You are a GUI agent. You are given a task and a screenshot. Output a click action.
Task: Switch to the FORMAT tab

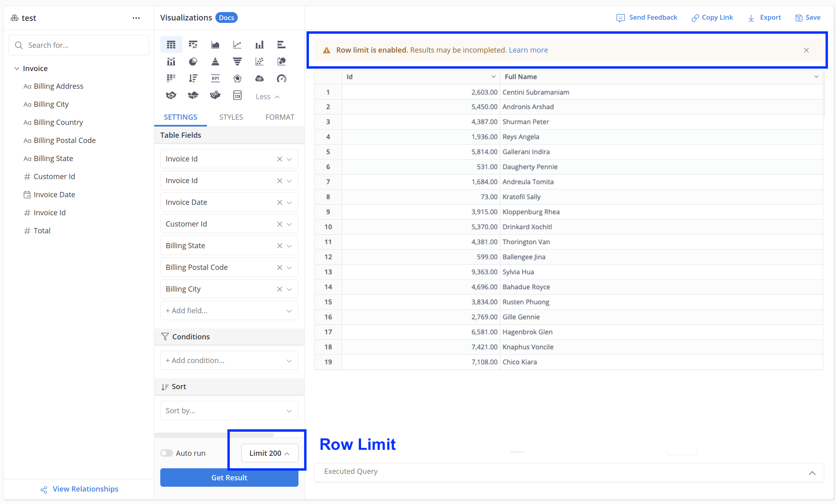280,117
